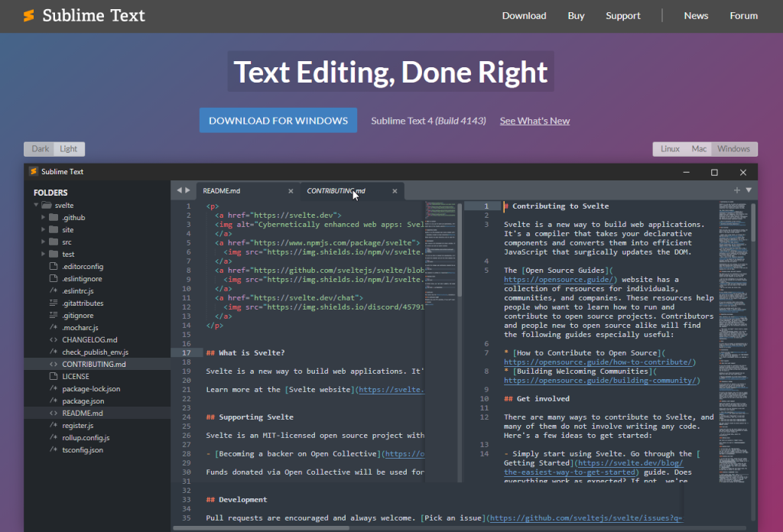Show the Mac screenshot
The width and height of the screenshot is (783, 532).
699,149
